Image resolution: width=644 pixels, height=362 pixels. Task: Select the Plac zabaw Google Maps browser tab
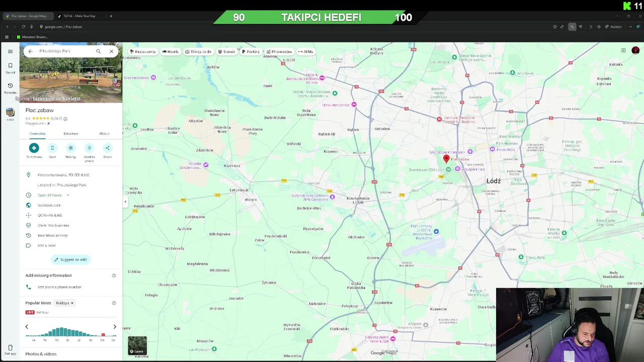29,16
